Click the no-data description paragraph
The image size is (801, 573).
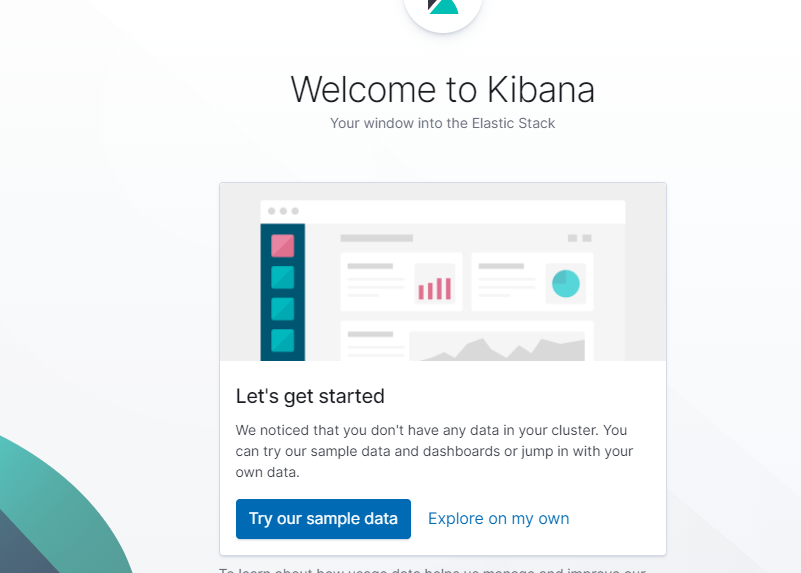pyautogui.click(x=434, y=451)
